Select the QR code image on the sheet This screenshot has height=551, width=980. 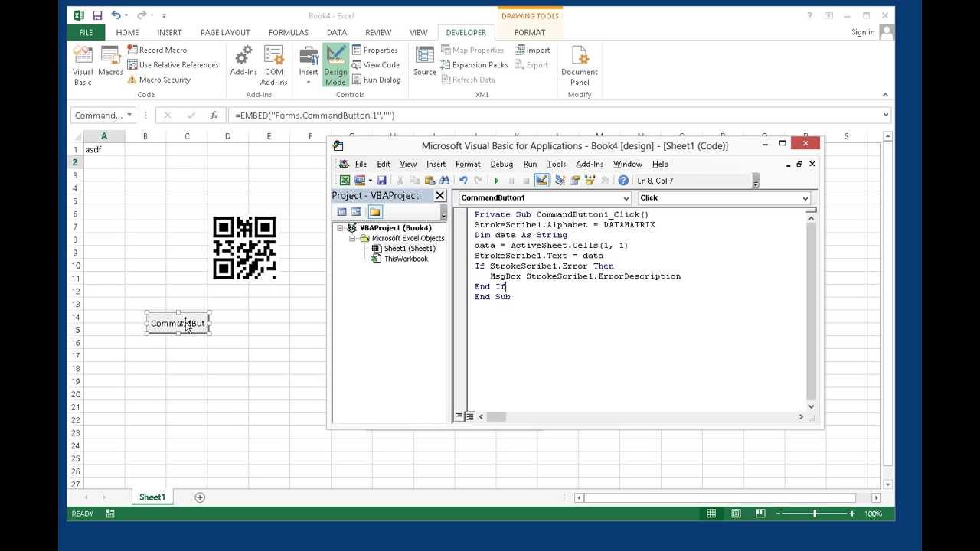[x=244, y=248]
